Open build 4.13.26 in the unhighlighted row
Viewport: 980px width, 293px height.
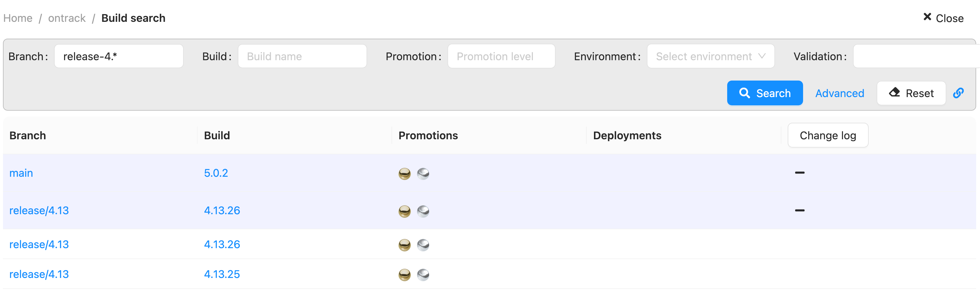click(222, 244)
